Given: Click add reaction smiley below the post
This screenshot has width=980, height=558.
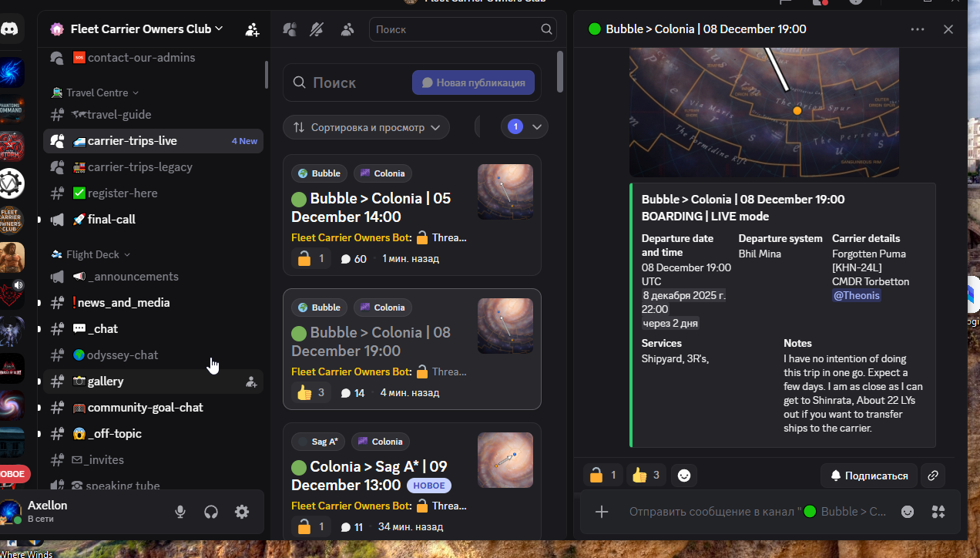Looking at the screenshot, I should coord(683,476).
